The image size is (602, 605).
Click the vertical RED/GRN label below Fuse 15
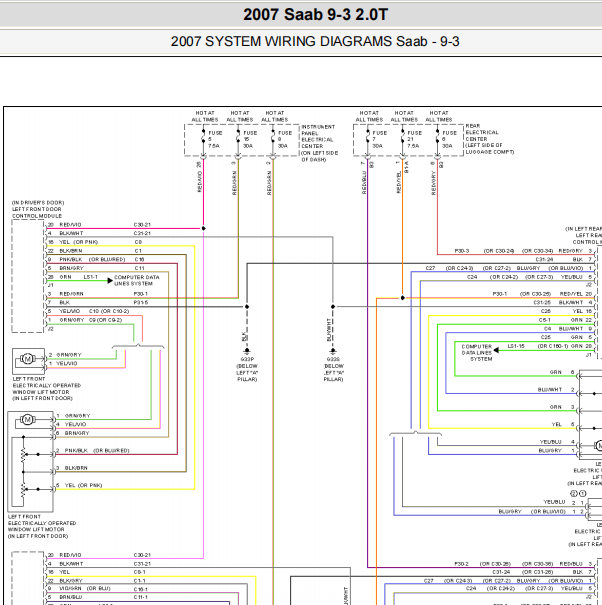(x=234, y=183)
